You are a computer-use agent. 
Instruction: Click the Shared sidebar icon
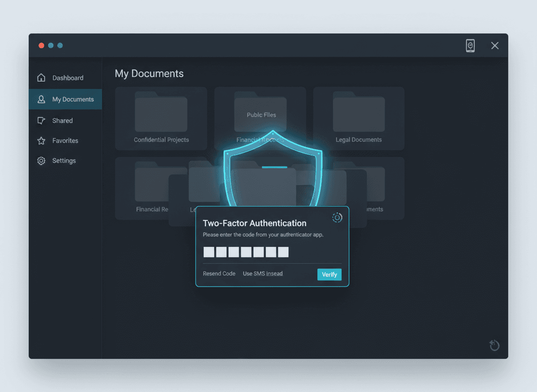coord(41,120)
